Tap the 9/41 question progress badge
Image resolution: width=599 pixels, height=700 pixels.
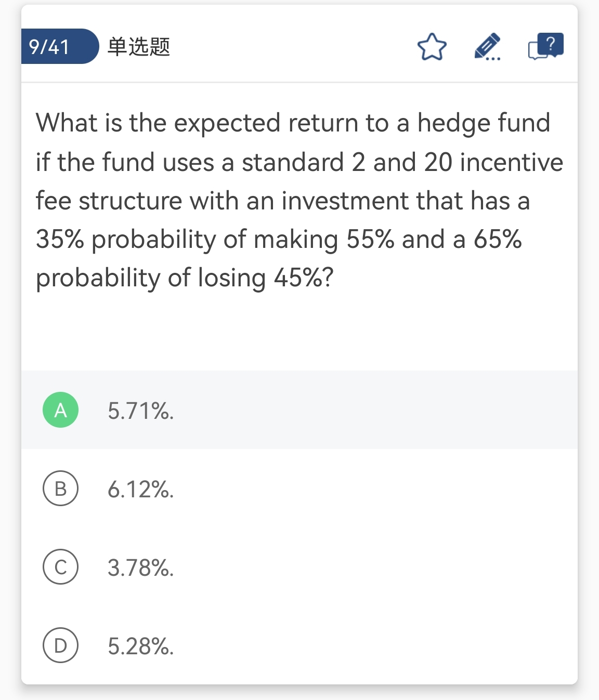pos(50,47)
